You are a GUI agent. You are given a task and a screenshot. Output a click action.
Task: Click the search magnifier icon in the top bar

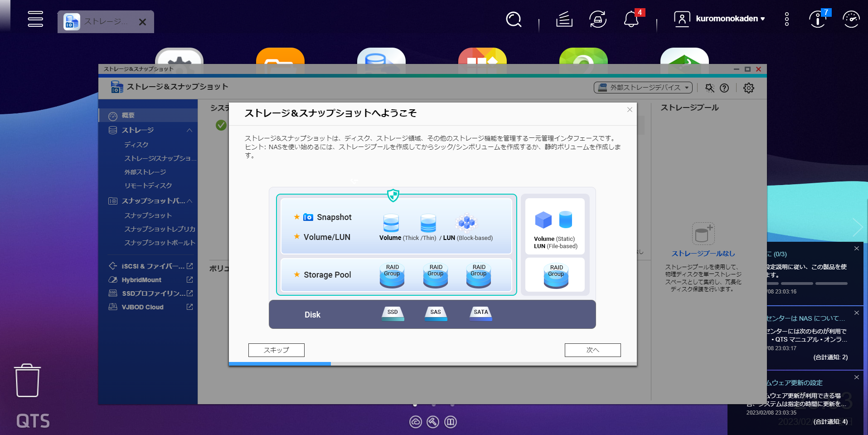click(514, 19)
